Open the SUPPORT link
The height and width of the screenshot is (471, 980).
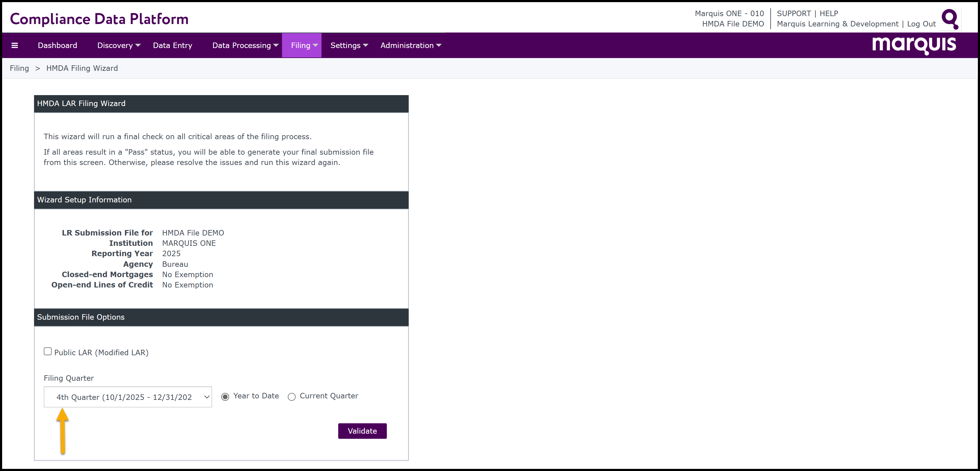[x=794, y=13]
